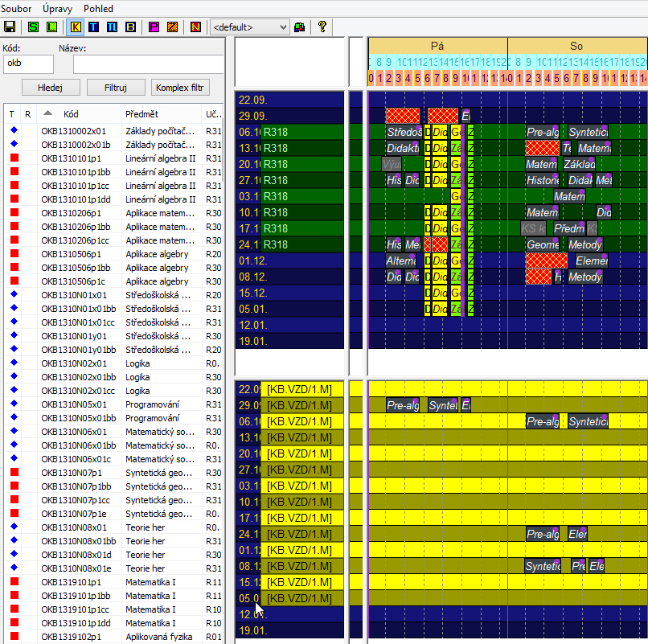Image resolution: width=648 pixels, height=644 pixels.
Task: Select the green L toolbar icon
Action: 51,27
